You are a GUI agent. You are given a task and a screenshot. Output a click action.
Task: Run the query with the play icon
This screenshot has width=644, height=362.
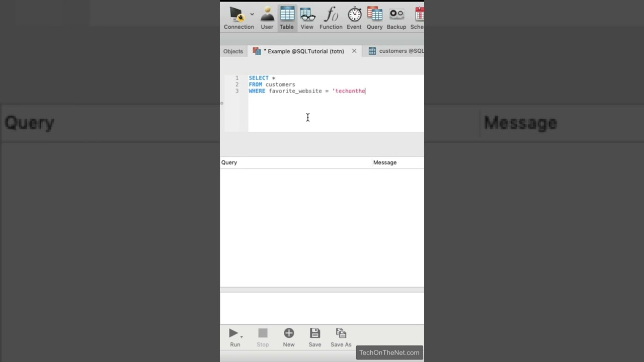pyautogui.click(x=233, y=333)
